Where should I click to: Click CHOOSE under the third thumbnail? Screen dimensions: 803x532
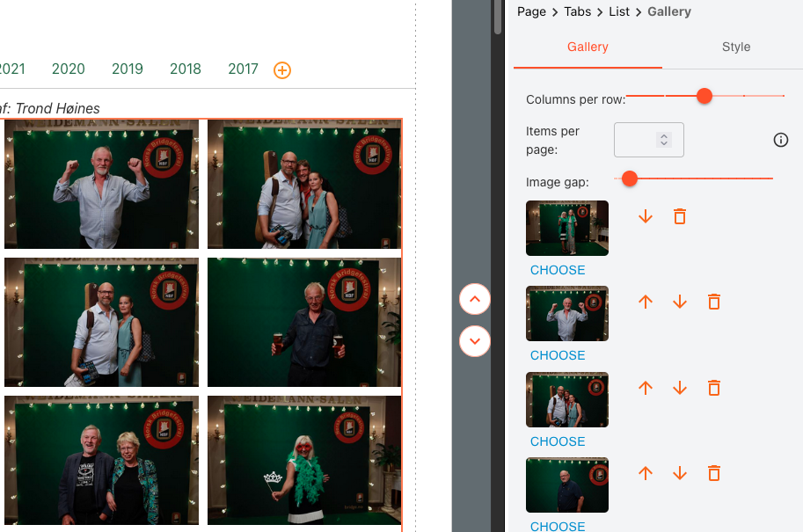point(558,441)
